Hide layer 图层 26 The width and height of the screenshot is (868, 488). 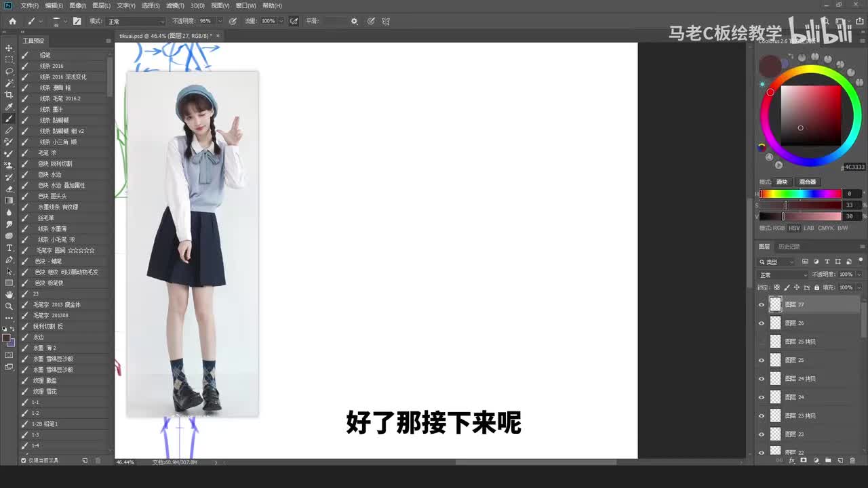761,323
